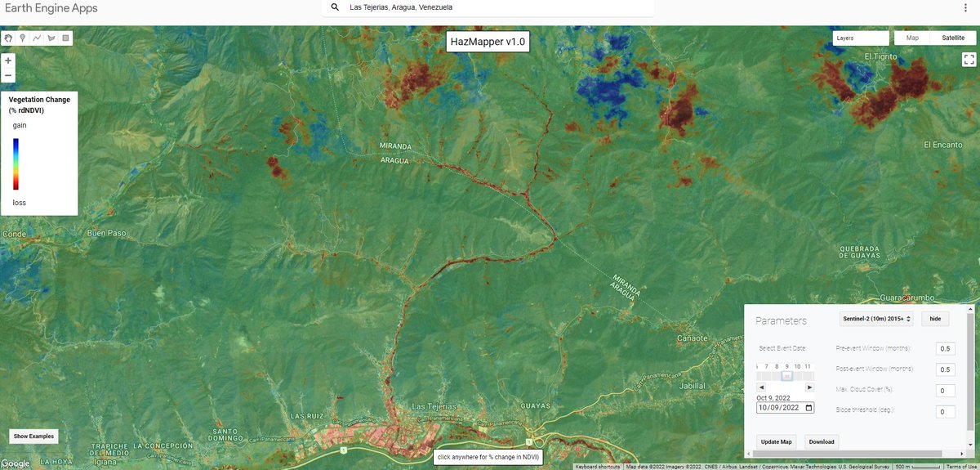Viewport: 980px width, 470px height.
Task: Click the Slope threshold value box
Action: click(945, 412)
